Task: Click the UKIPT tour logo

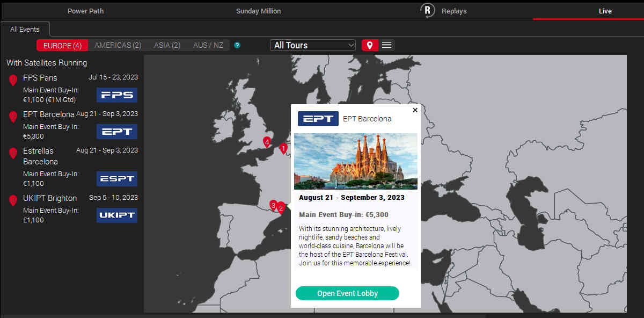Action: [x=117, y=215]
